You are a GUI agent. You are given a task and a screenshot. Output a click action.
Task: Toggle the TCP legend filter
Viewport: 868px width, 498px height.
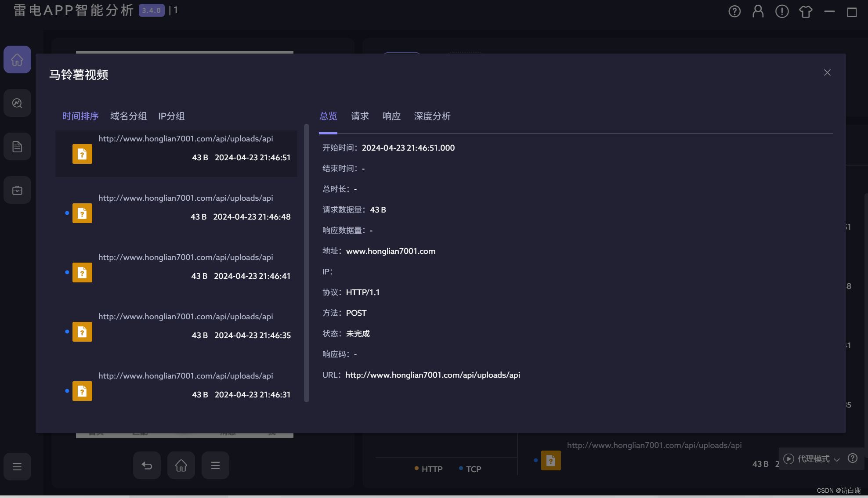pyautogui.click(x=470, y=469)
